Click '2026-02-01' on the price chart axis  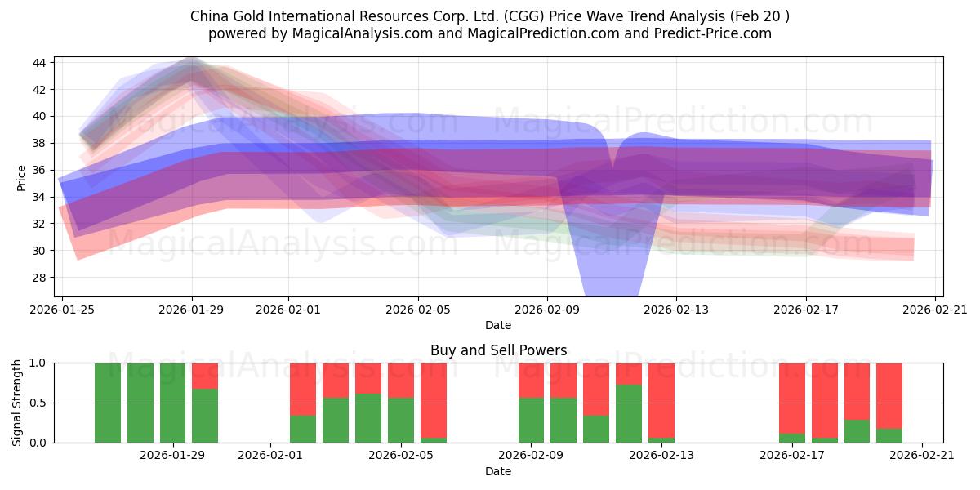pos(288,309)
